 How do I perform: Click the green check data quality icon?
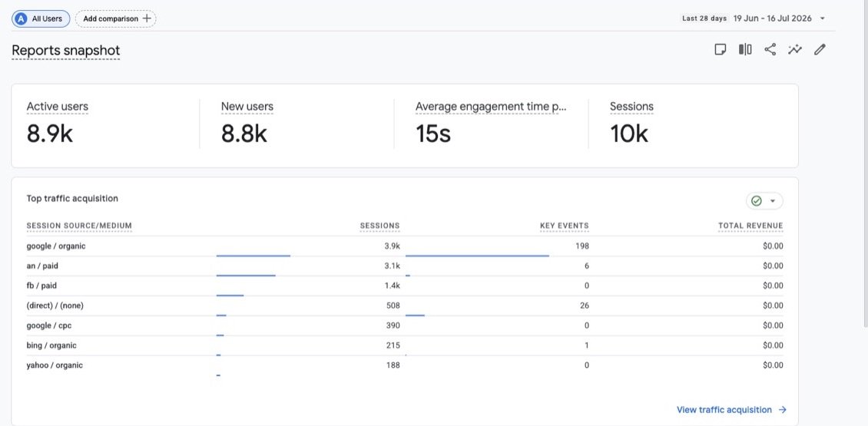(x=757, y=201)
